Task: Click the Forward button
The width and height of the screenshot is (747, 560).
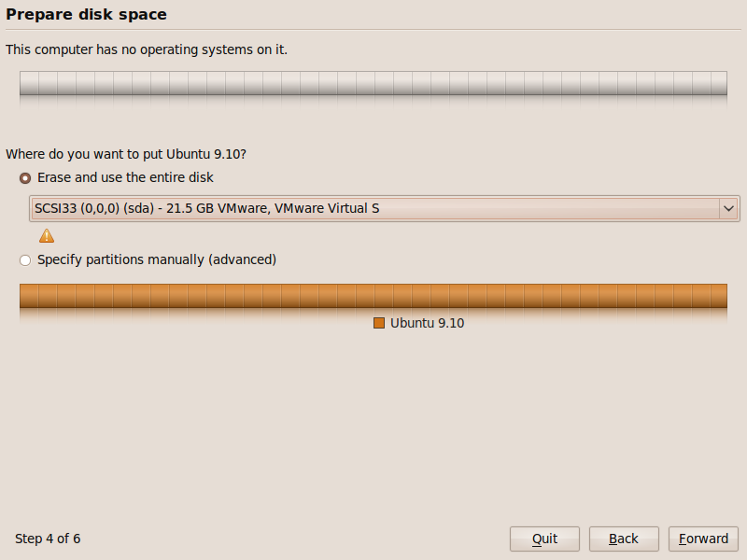Action: click(703, 539)
